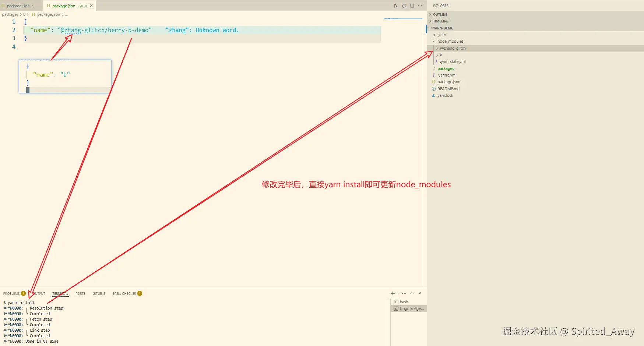This screenshot has width=644, height=346.
Task: Maximize the panel with the caret icon
Action: coord(412,293)
